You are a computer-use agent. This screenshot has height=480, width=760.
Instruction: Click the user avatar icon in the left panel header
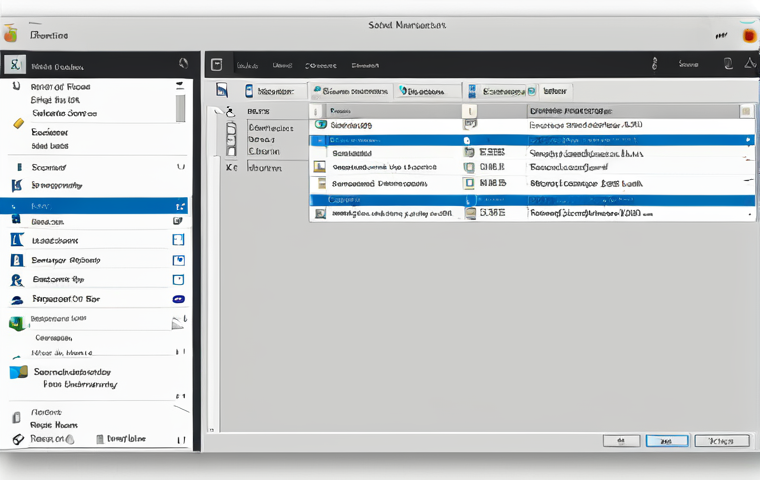(15, 64)
